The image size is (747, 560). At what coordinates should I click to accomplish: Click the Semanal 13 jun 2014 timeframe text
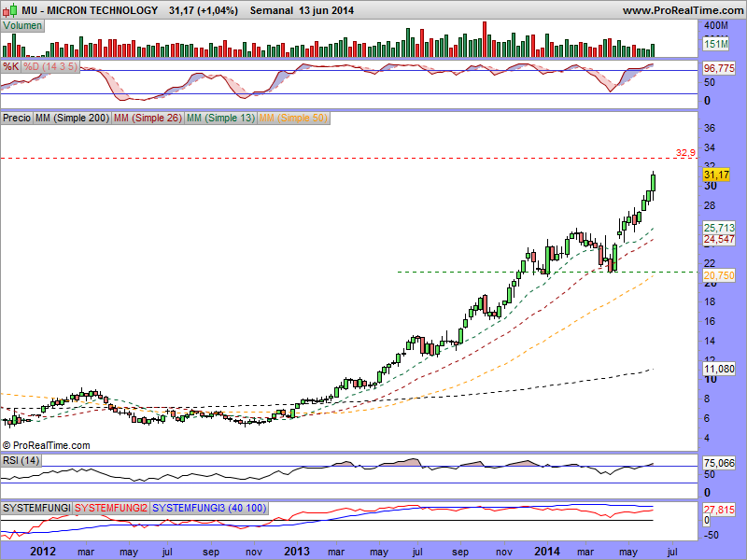click(302, 10)
